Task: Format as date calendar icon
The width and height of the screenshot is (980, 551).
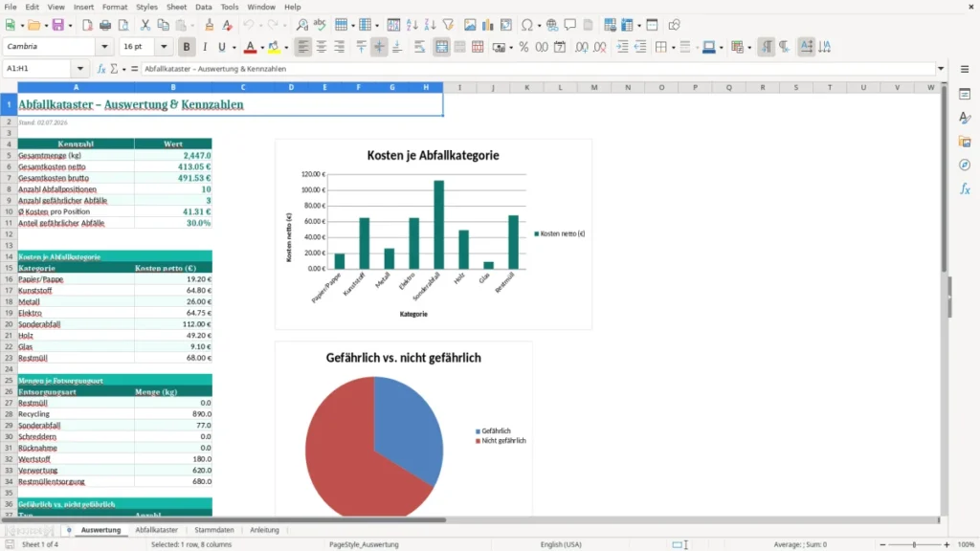Action: (560, 47)
